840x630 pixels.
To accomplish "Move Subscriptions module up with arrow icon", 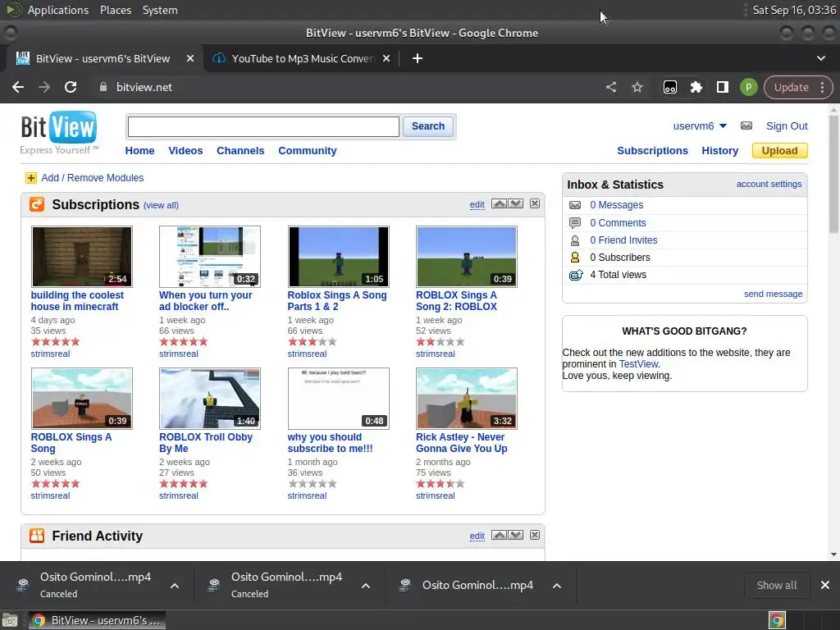I will point(499,203).
